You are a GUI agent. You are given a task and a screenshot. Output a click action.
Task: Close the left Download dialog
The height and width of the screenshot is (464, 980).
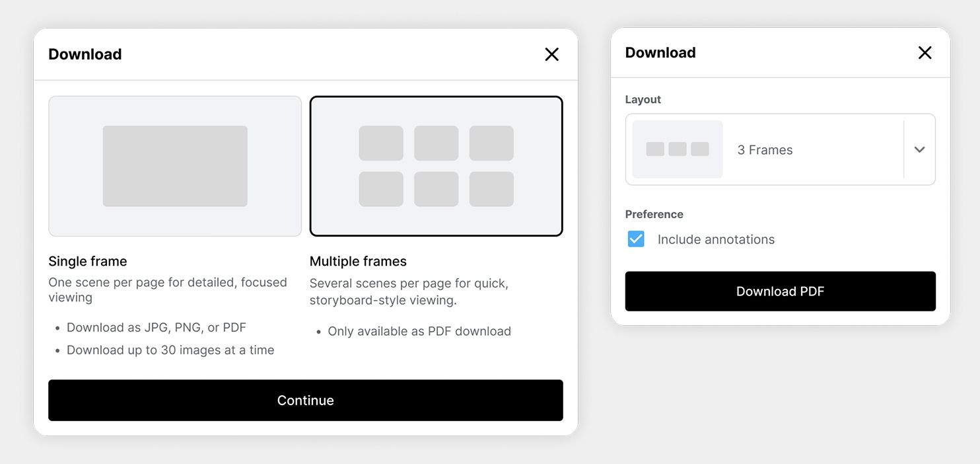(551, 54)
